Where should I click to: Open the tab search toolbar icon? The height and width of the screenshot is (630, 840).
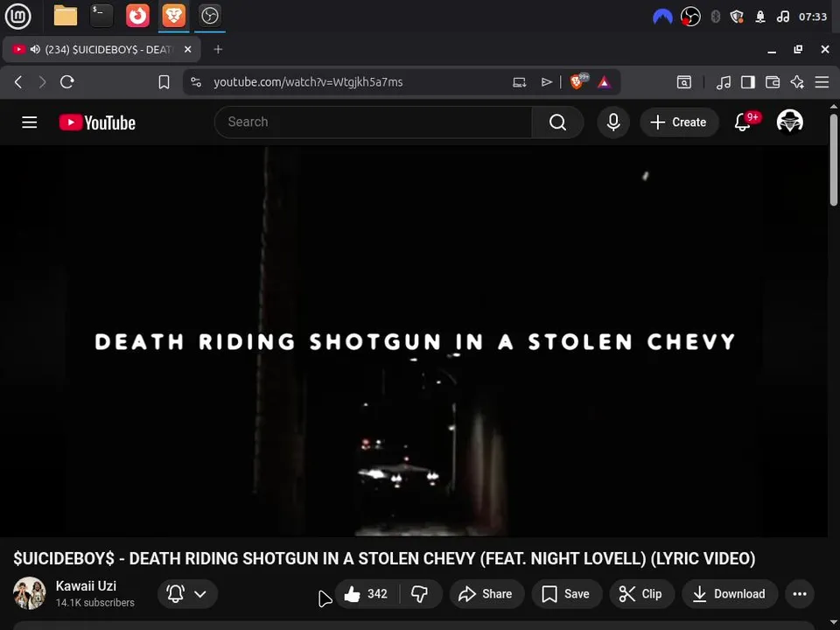point(684,82)
